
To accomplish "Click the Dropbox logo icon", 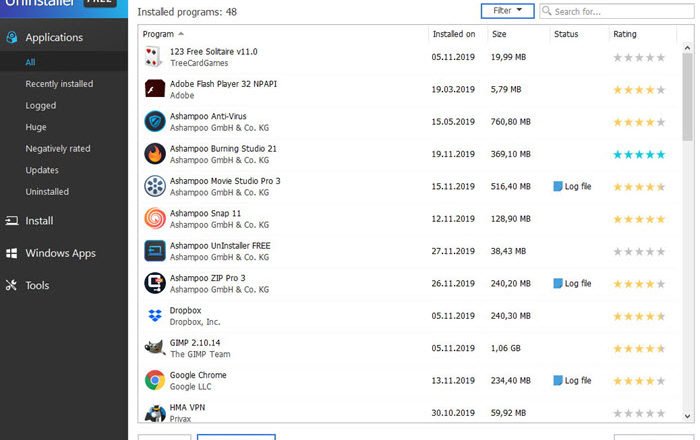I will [x=154, y=315].
